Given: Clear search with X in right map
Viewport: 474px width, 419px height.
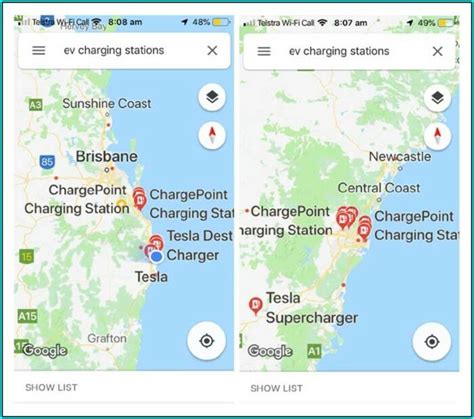Looking at the screenshot, I should [437, 51].
